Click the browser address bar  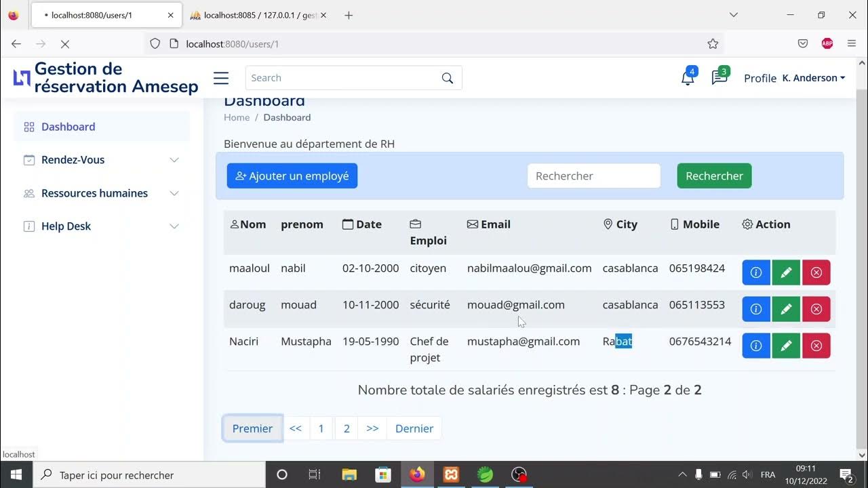click(x=434, y=43)
